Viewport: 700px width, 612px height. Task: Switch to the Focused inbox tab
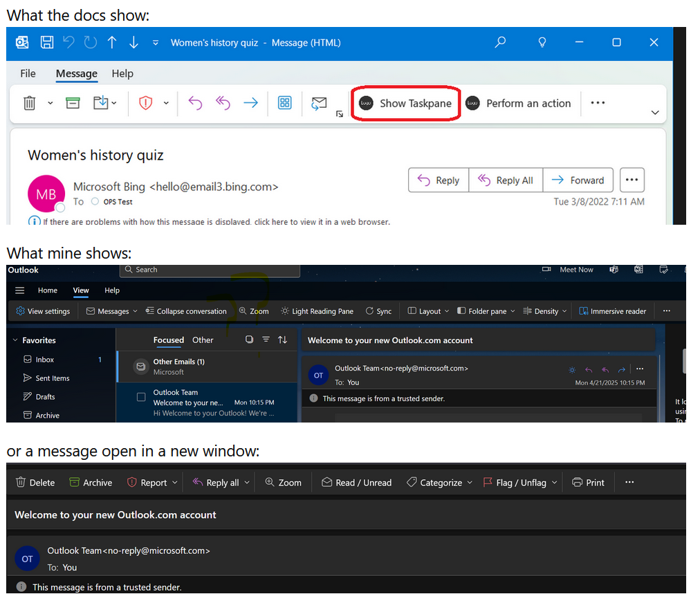click(168, 340)
